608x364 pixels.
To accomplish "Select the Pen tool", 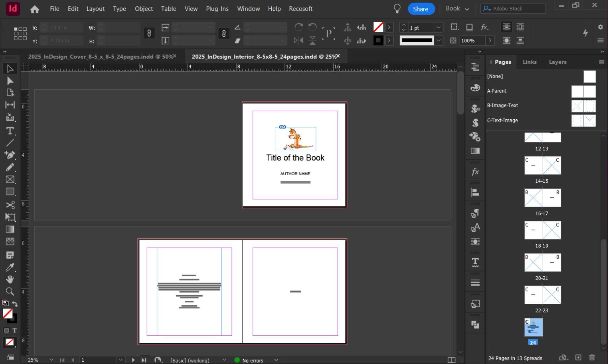I will point(10,155).
